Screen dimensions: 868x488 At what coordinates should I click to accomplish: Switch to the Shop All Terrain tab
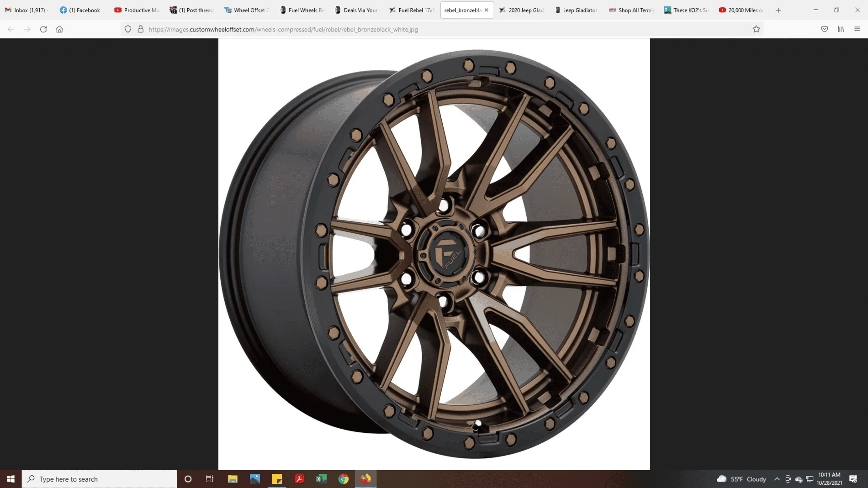pos(631,10)
